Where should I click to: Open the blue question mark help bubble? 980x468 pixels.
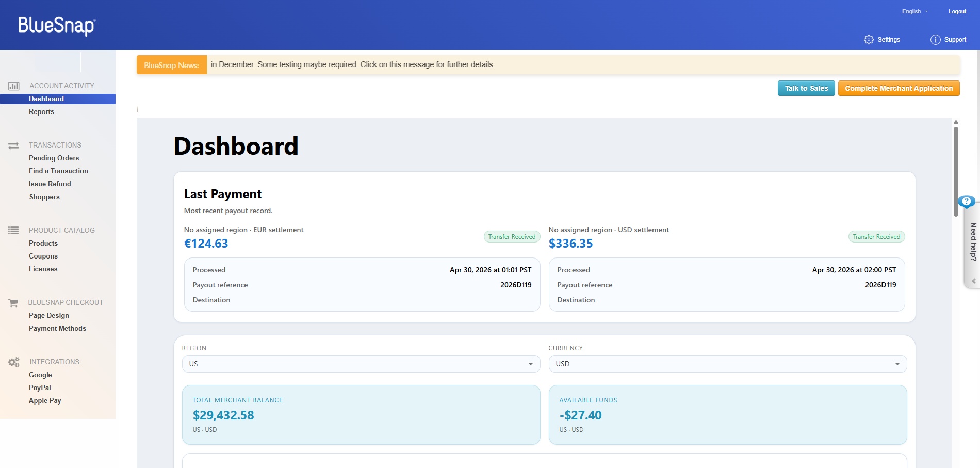tap(967, 201)
